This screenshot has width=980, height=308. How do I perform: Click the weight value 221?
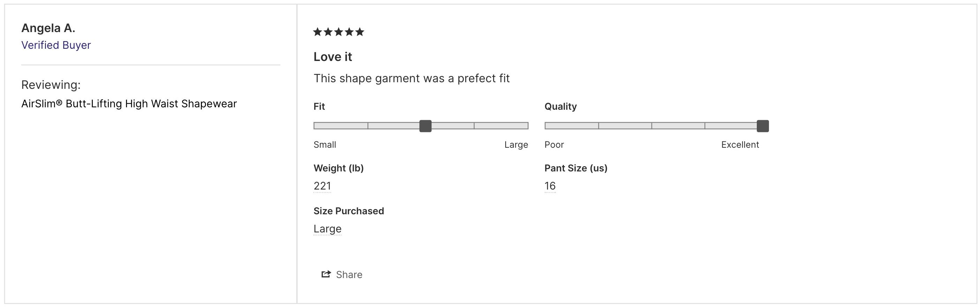322,186
